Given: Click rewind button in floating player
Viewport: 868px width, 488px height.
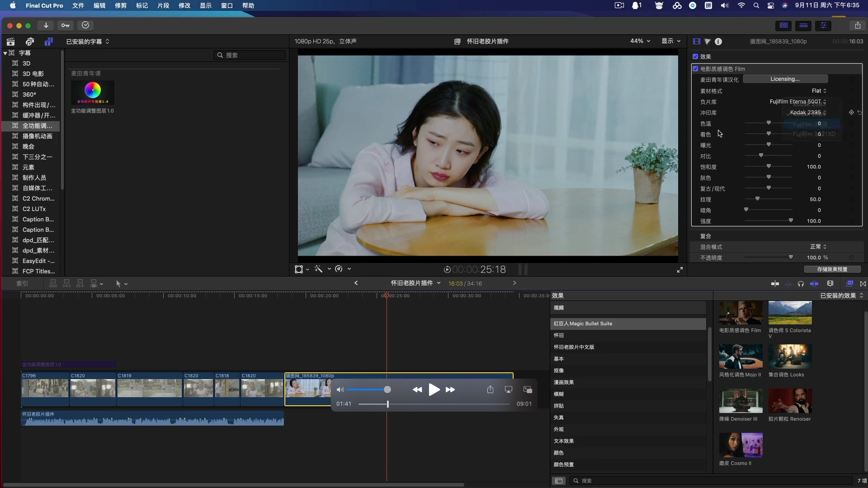Looking at the screenshot, I should tap(417, 389).
